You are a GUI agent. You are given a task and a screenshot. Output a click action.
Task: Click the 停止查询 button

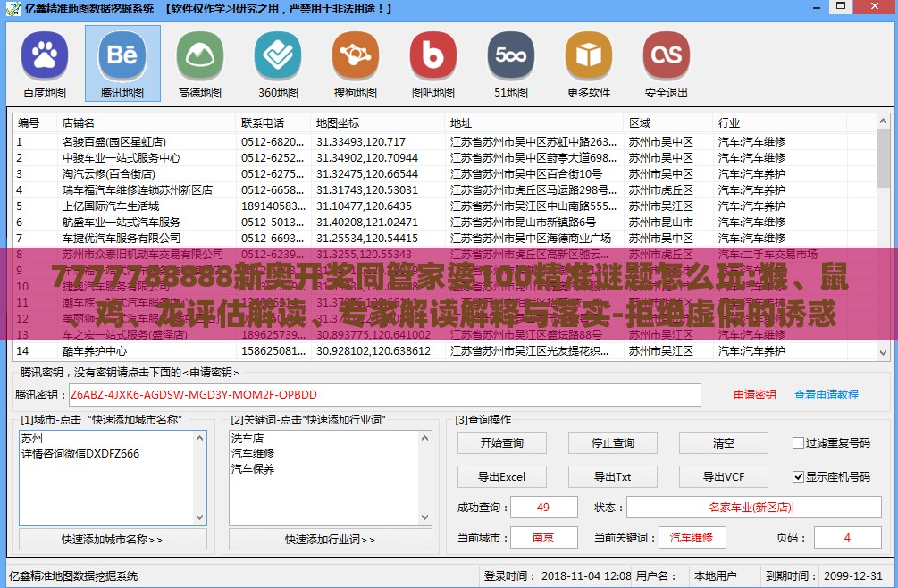point(612,442)
